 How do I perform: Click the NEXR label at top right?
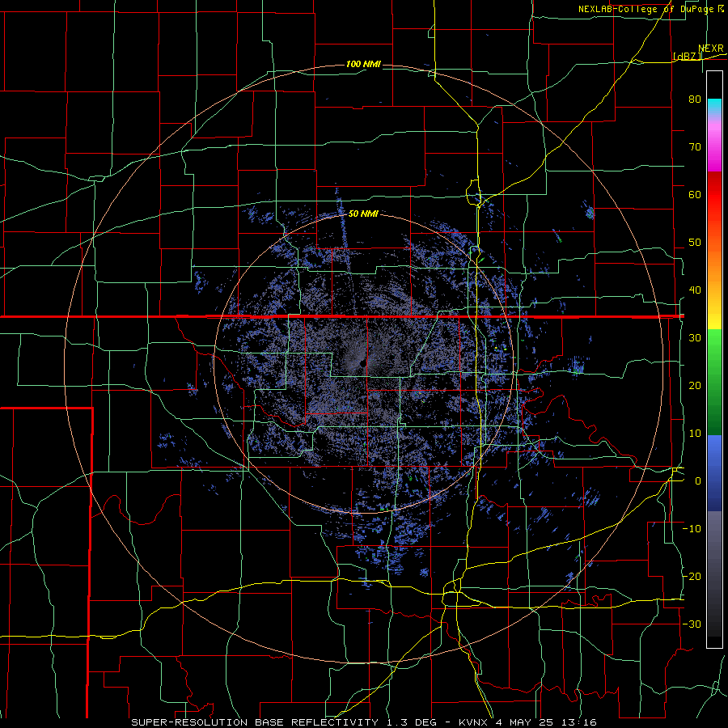(711, 49)
